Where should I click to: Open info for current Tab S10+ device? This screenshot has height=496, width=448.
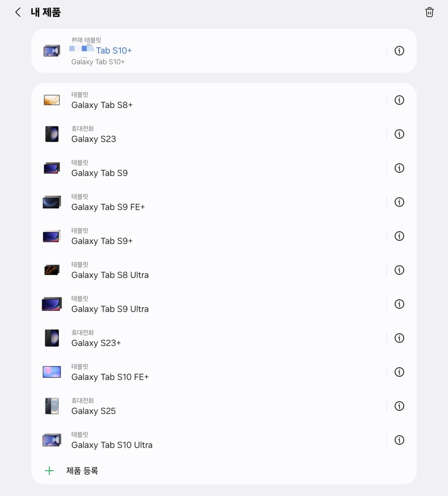pyautogui.click(x=399, y=51)
